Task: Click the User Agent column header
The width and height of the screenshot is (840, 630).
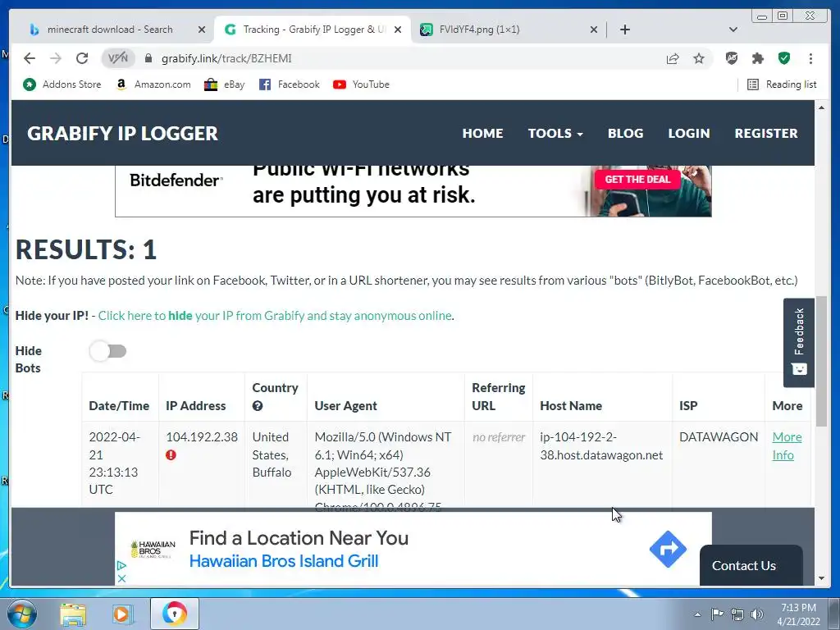Action: pos(345,406)
